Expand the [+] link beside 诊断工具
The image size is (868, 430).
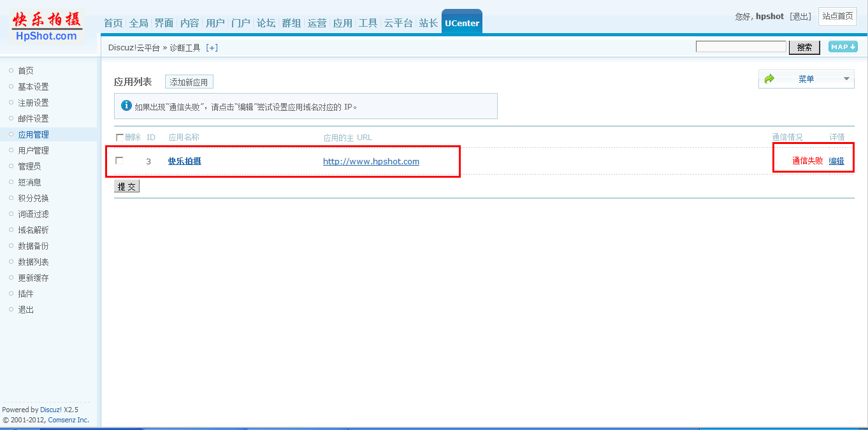click(212, 48)
